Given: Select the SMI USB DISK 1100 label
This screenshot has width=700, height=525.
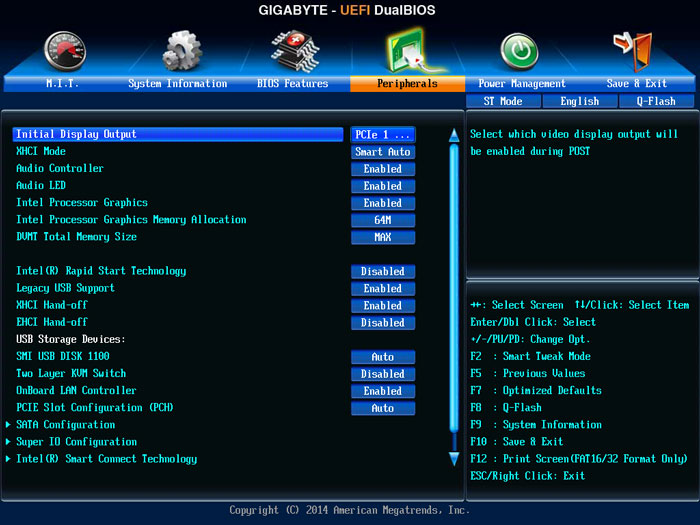Looking at the screenshot, I should coord(62,356).
